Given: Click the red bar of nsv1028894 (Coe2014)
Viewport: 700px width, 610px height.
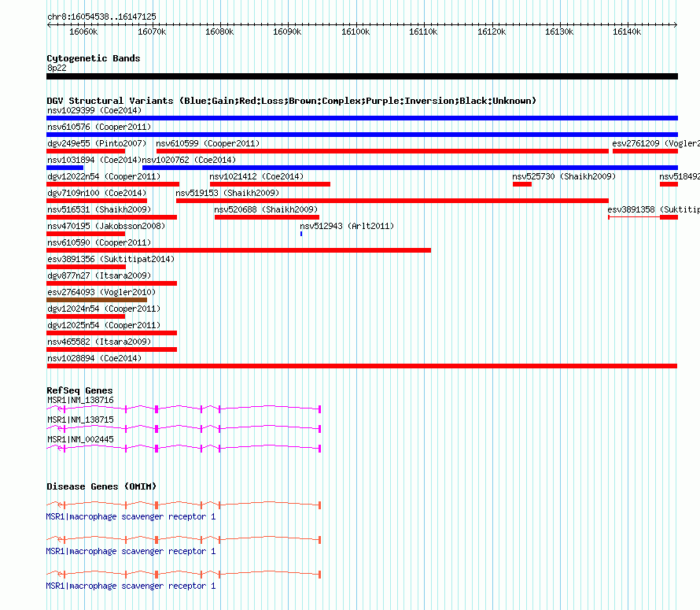Looking at the screenshot, I should (362, 366).
